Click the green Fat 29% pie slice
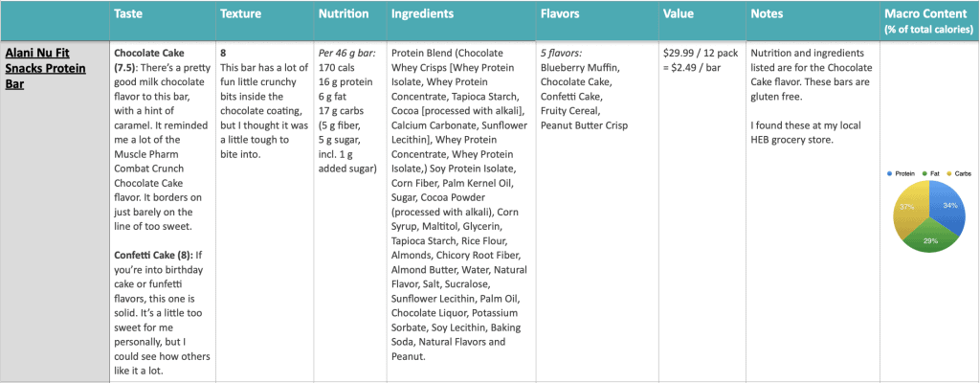This screenshot has height=383, width=980. click(x=928, y=239)
